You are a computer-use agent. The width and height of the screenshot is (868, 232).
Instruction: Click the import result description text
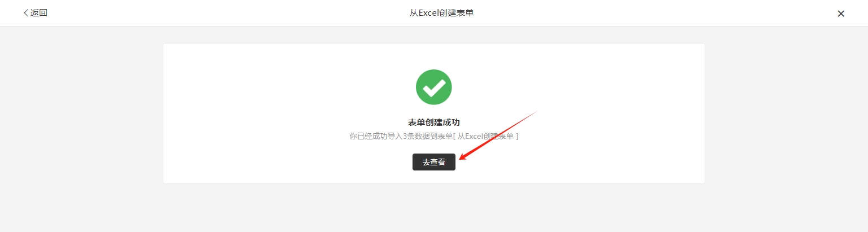434,137
